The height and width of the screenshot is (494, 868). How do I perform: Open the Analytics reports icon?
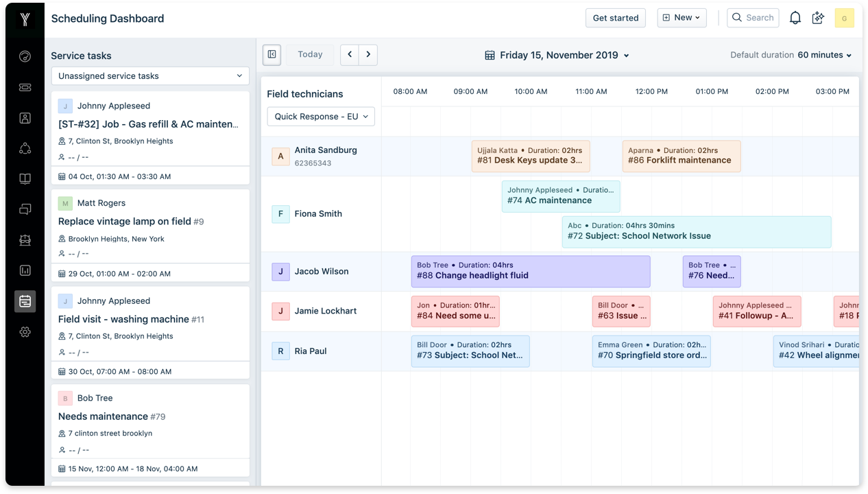[25, 270]
